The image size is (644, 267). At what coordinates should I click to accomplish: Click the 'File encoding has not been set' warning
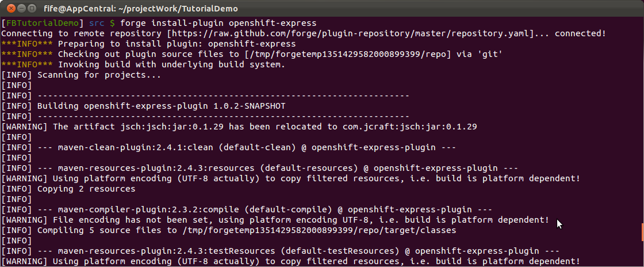(275, 220)
